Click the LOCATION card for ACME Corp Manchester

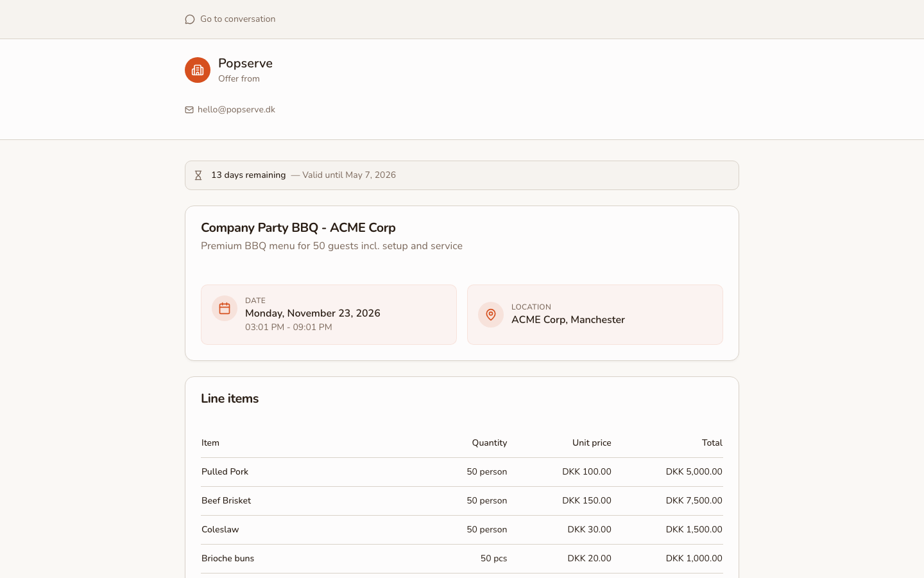coord(595,315)
